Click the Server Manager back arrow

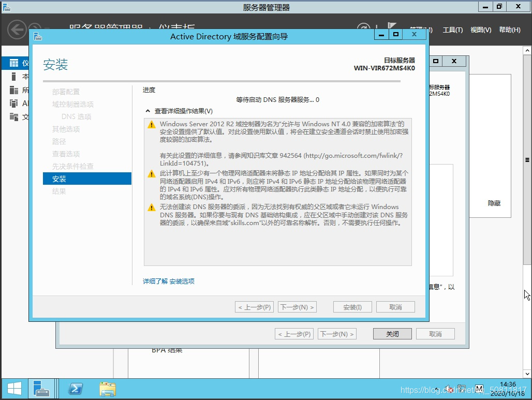coord(17,29)
